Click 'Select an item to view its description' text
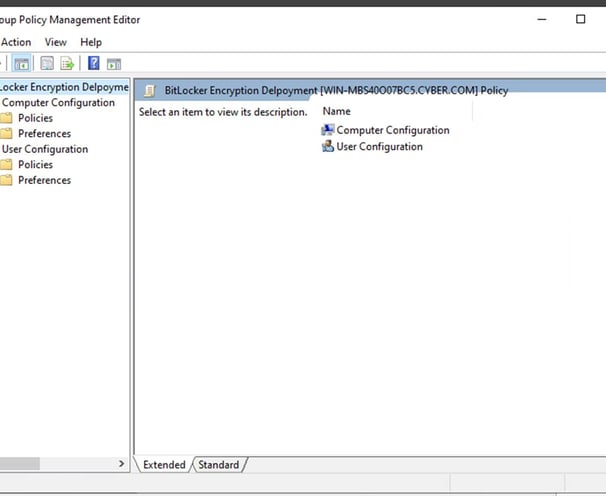Image resolution: width=606 pixels, height=496 pixels. coord(223,112)
